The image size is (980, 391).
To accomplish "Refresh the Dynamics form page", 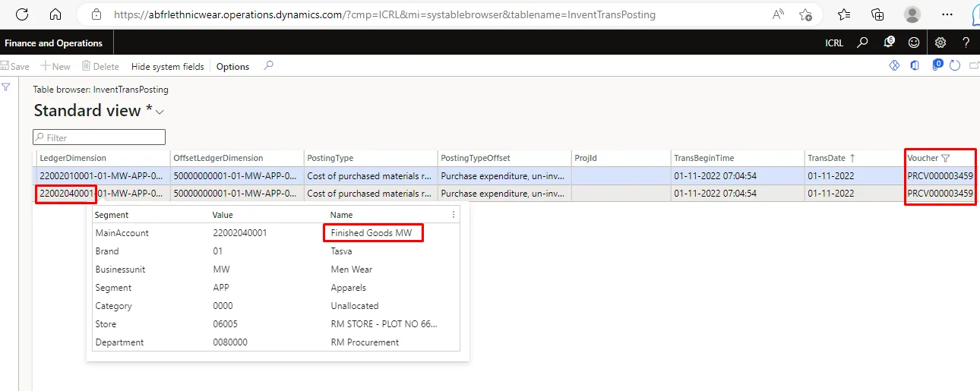I will pos(955,66).
